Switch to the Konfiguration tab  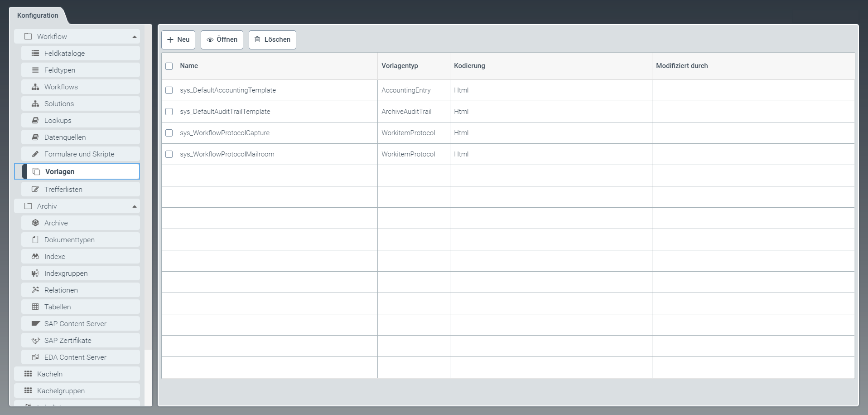pos(38,15)
